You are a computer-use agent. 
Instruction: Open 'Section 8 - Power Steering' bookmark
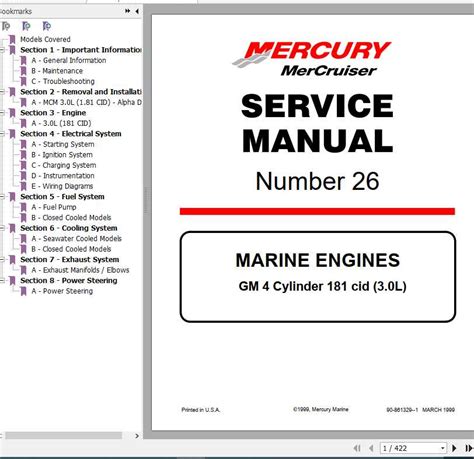pos(69,281)
